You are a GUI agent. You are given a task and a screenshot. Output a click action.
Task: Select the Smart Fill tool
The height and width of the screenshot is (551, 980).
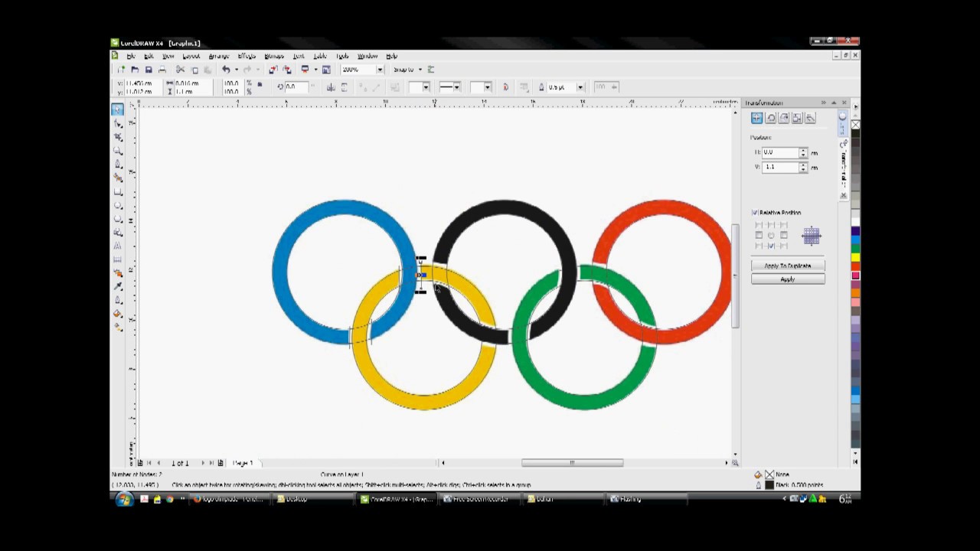tap(117, 178)
